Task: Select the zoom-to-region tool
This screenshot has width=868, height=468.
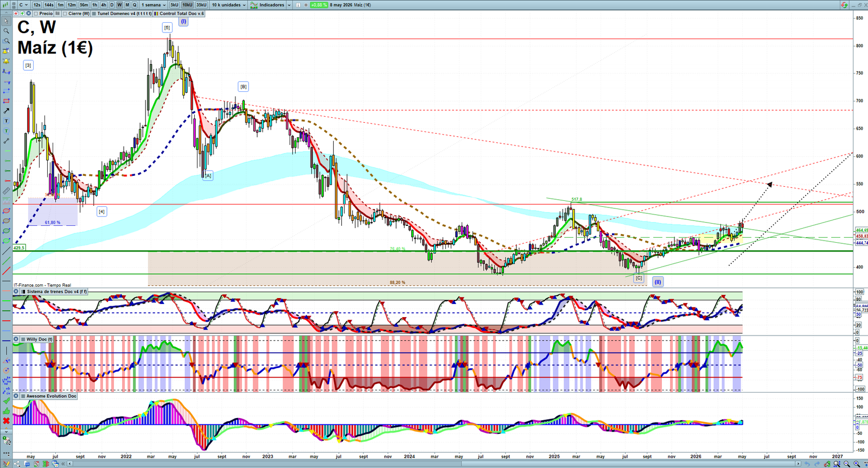Action: pyautogui.click(x=7, y=41)
